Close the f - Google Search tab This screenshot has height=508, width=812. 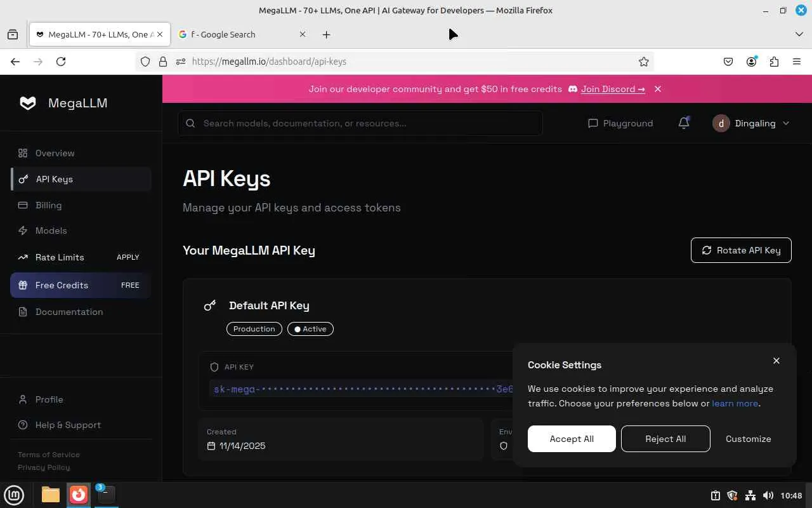click(303, 34)
